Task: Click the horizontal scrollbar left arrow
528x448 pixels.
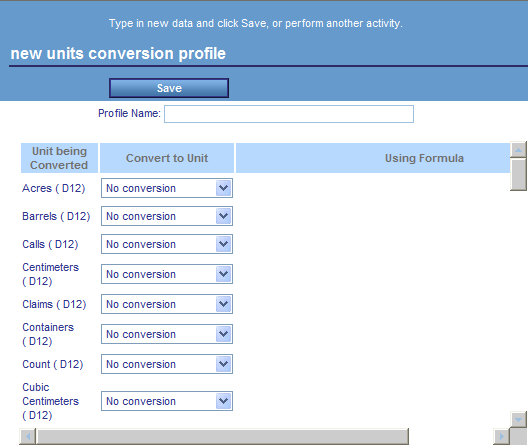Action: pos(28,437)
